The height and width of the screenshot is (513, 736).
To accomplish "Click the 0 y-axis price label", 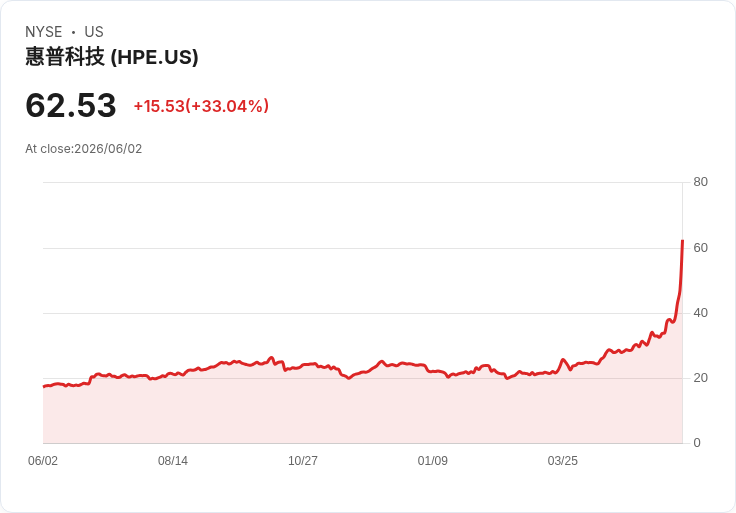I will (697, 443).
